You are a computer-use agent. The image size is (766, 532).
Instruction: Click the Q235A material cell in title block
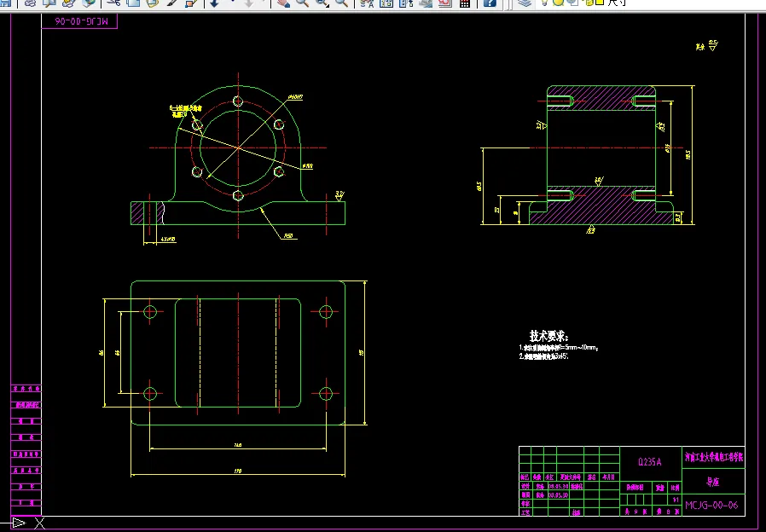pyautogui.click(x=649, y=461)
